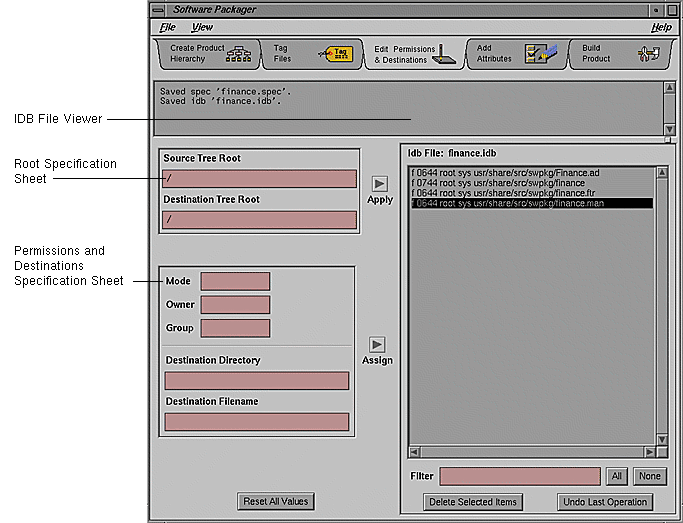Select the finance.man file row

click(532, 203)
